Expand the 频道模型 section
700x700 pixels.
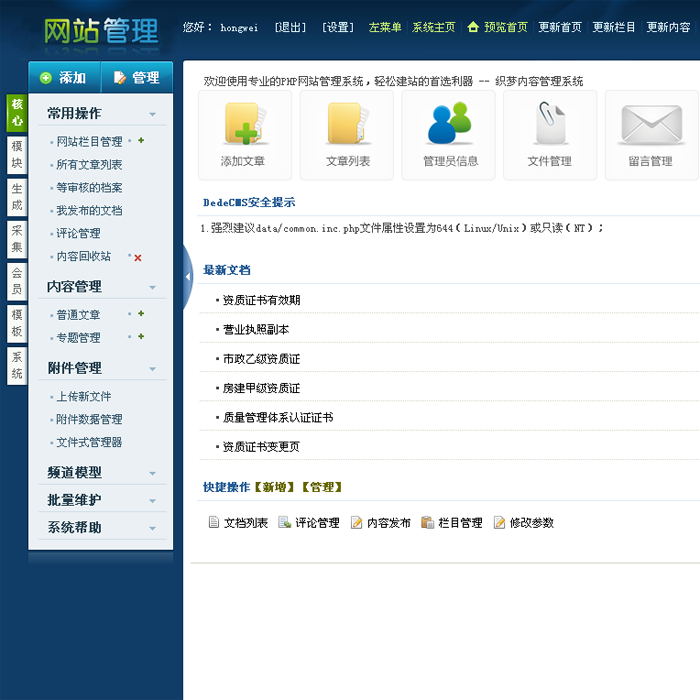point(152,473)
